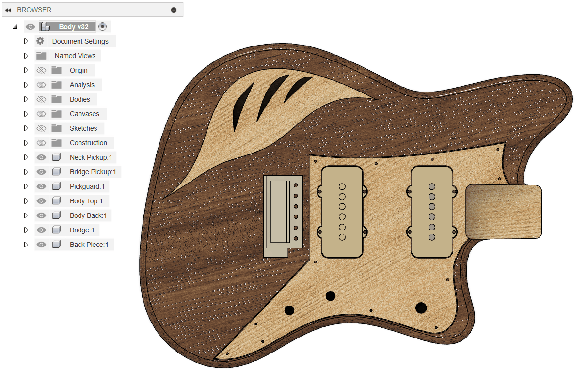Toggle visibility of Body Top component

click(41, 201)
